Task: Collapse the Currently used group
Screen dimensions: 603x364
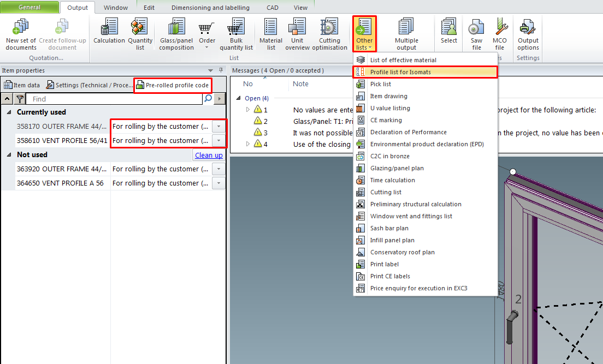Action: click(9, 112)
